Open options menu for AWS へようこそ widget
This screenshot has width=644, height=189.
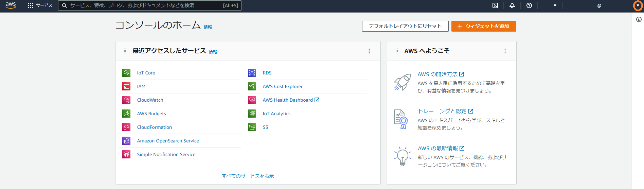(505, 51)
